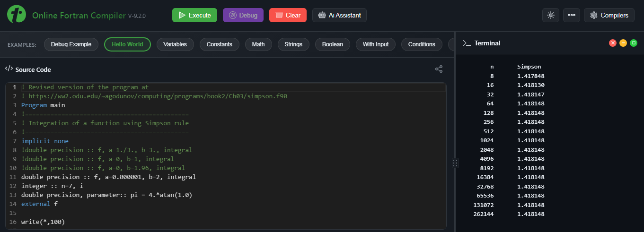644x232 pixels.
Task: Minimize terminal with yellow circle button
Action: click(x=623, y=43)
